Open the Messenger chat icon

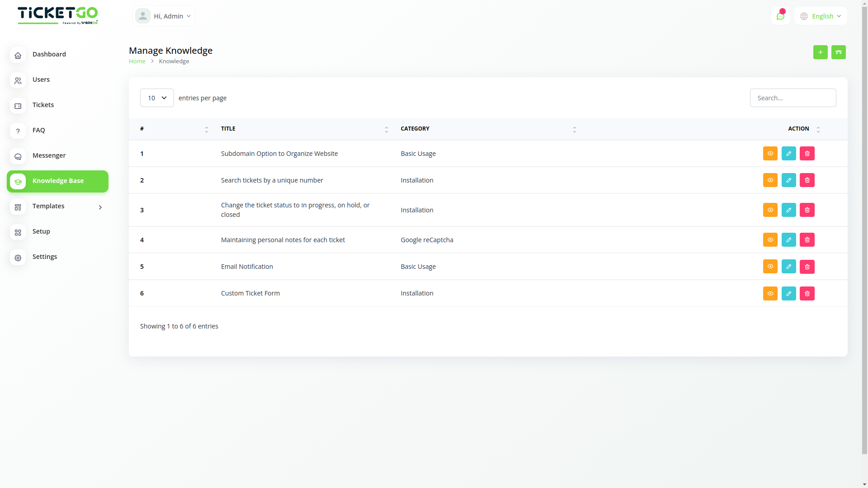pos(18,156)
